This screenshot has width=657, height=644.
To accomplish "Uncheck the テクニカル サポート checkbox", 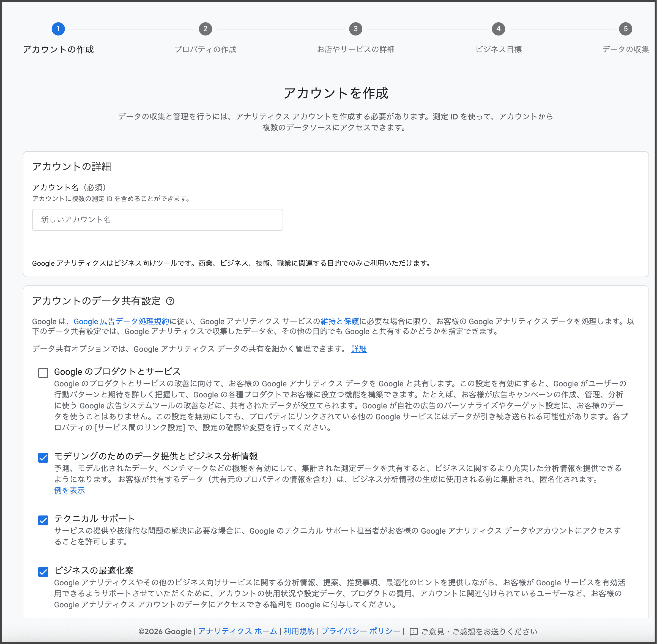I will coord(43,520).
